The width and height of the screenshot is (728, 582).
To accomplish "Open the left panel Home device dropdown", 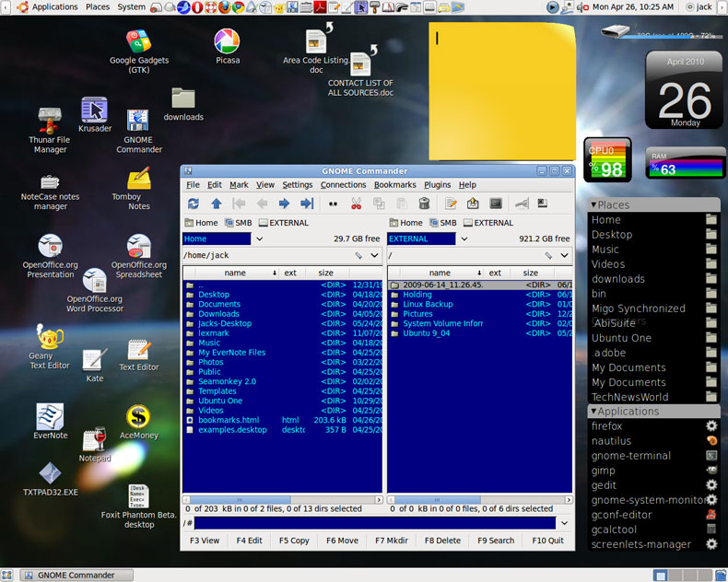I will [x=260, y=239].
